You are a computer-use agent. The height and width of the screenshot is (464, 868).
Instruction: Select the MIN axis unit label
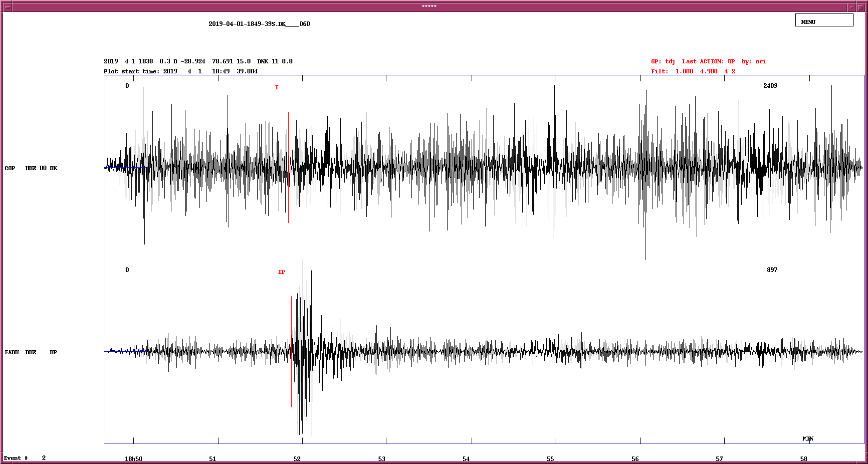pyautogui.click(x=808, y=439)
